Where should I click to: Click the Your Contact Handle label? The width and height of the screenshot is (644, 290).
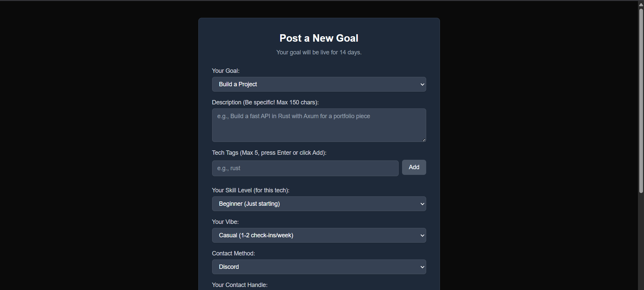point(239,285)
